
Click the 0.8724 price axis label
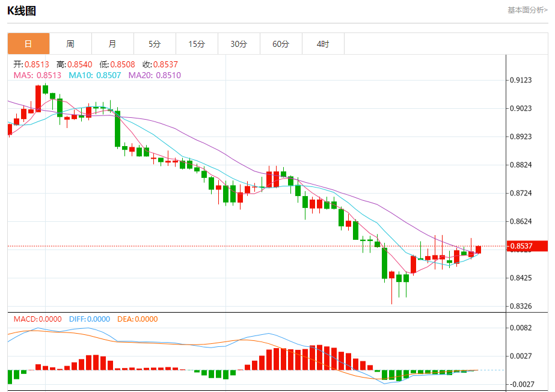pyautogui.click(x=521, y=193)
